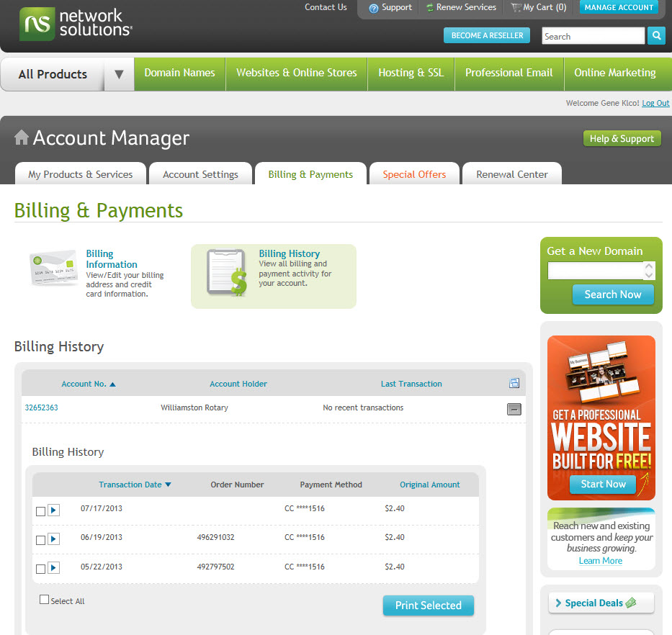Sort by Account No. column
Image resolution: width=672 pixels, height=635 pixels.
coord(89,384)
